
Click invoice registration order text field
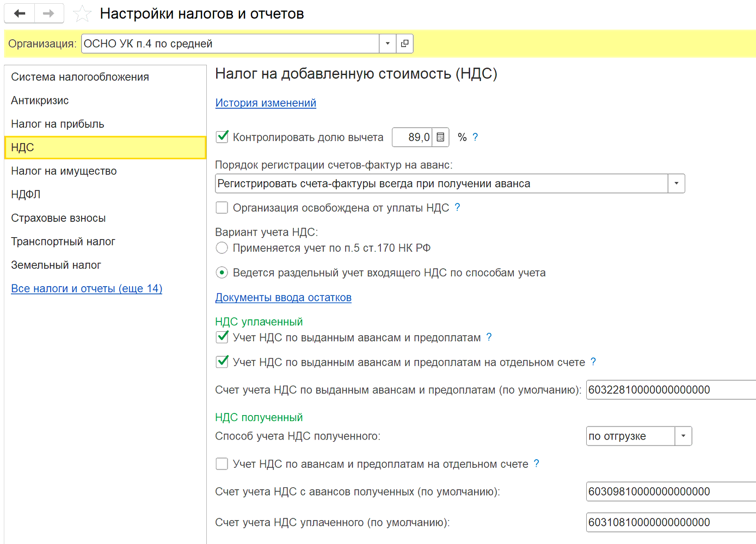pyautogui.click(x=441, y=183)
